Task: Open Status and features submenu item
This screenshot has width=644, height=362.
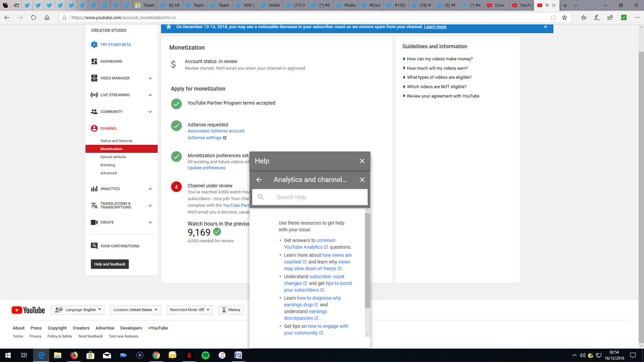Action: (116, 141)
